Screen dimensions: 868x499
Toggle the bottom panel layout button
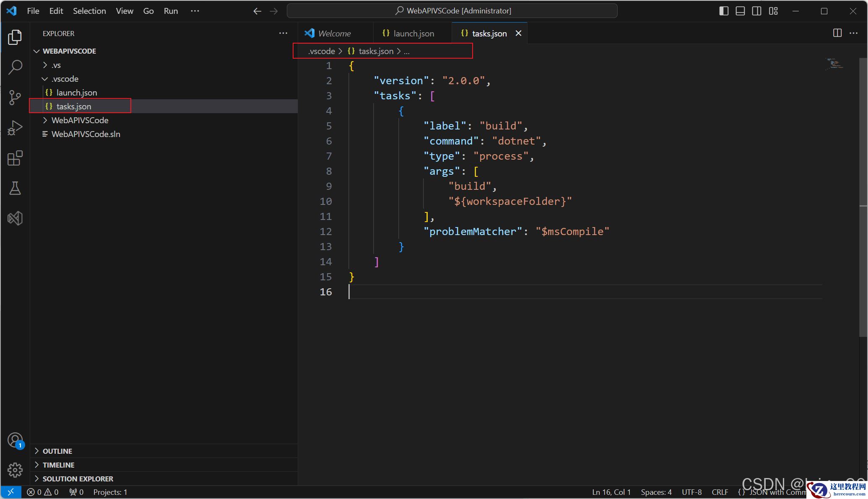[x=740, y=11]
